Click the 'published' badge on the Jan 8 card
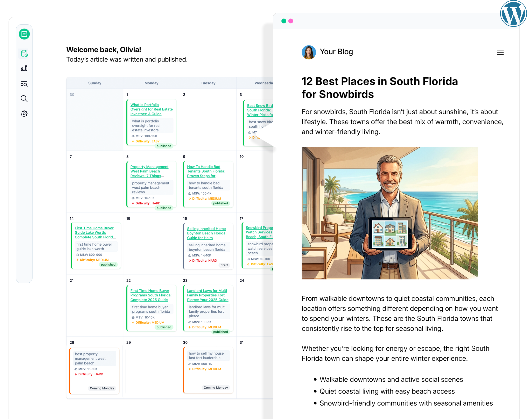 click(164, 208)
